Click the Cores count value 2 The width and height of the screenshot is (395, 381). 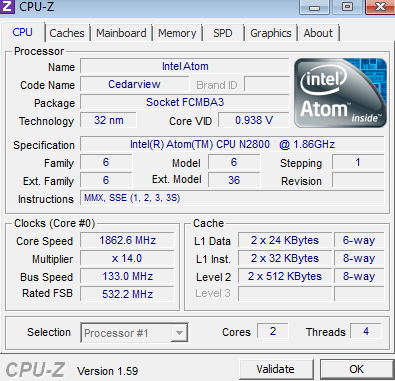point(273,331)
